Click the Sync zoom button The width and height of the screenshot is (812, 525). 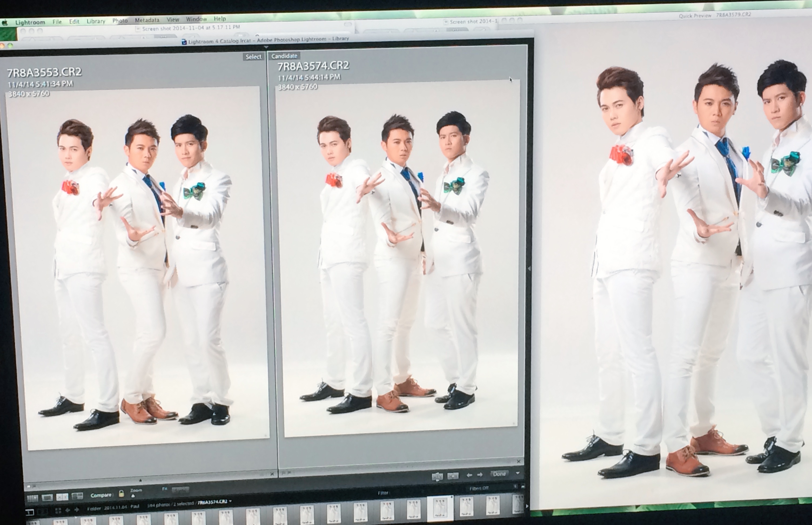(180, 490)
